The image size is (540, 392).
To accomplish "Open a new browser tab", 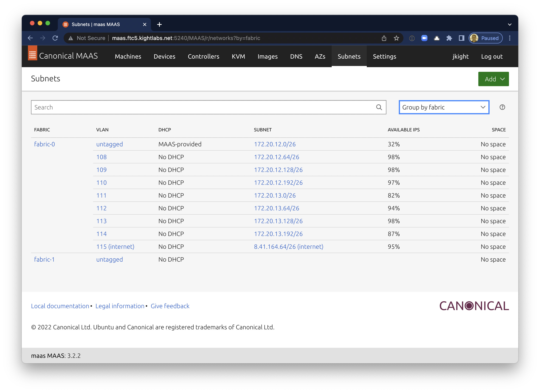I will 159,24.
